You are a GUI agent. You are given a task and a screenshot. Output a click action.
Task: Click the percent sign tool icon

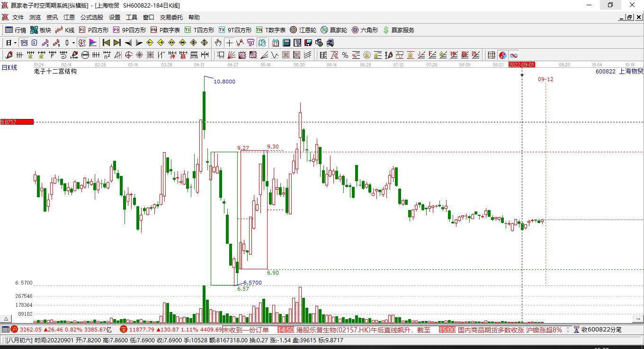345,55
